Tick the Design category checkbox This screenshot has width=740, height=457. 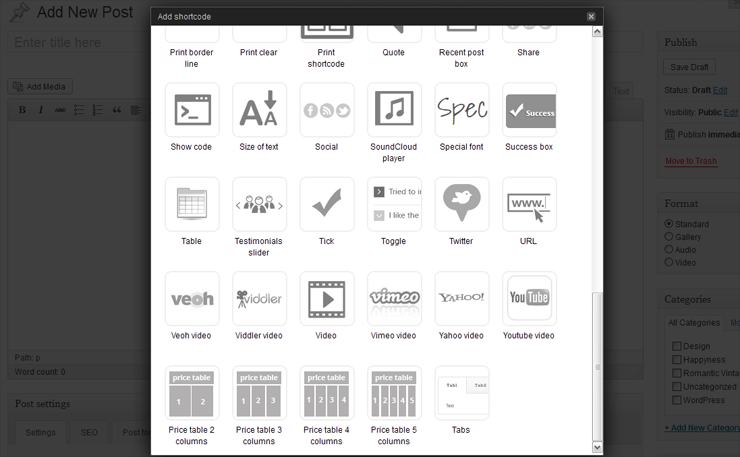(x=677, y=347)
